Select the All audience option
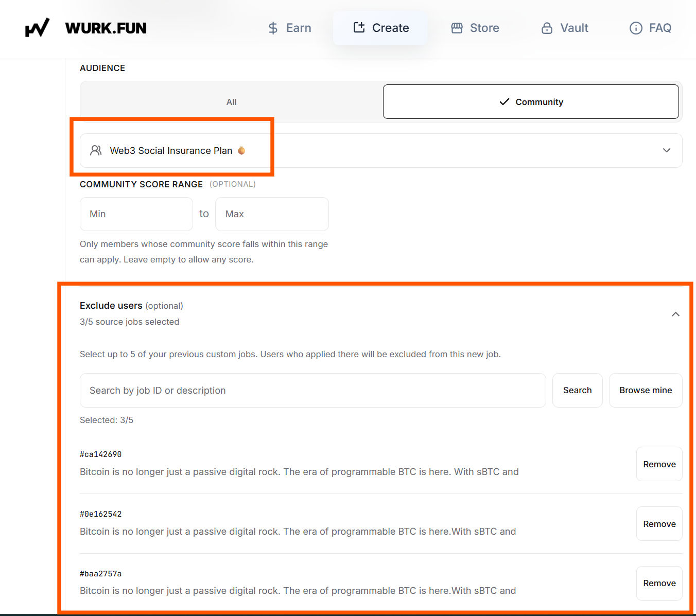Screen dimensions: 696x616 pos(232,102)
